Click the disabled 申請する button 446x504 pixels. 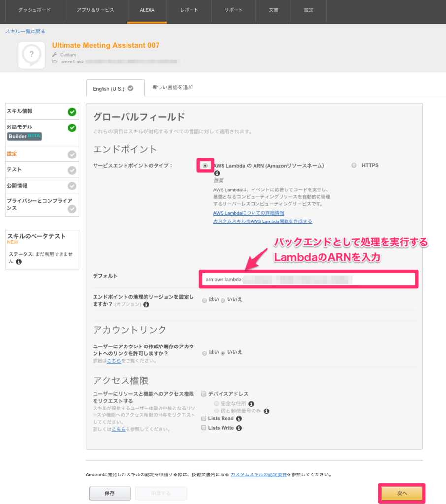point(161,493)
